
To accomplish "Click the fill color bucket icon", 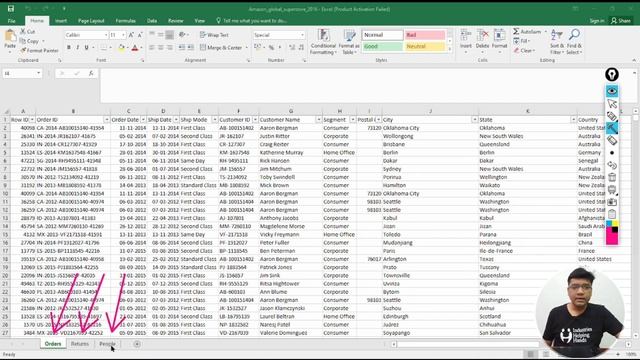I will pos(121,48).
